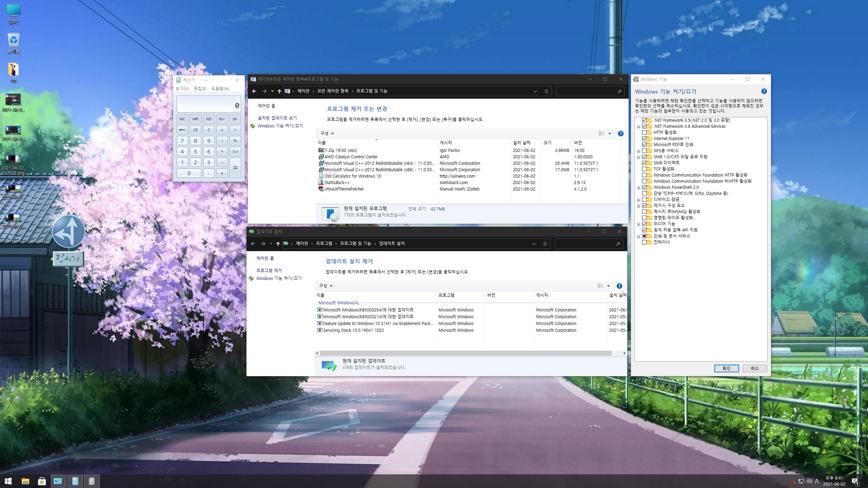Toggle SMB 다이렉트 checkbox

(x=644, y=163)
